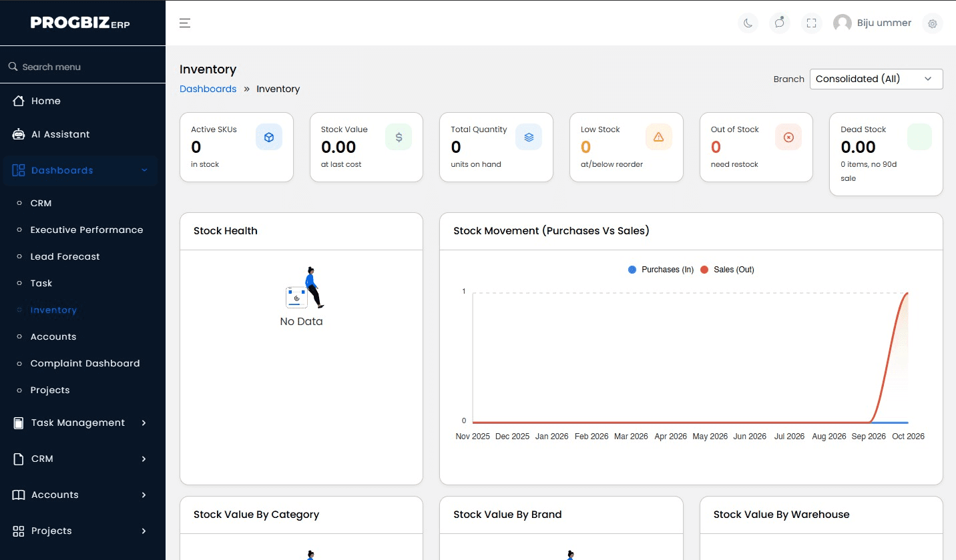
Task: Click the Dashboards chevron arrow
Action: click(x=144, y=170)
